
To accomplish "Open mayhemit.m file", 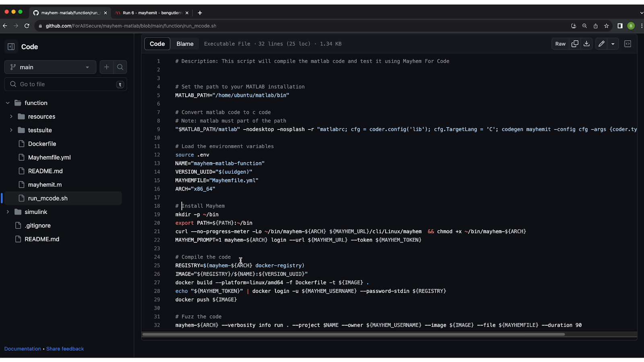I will click(45, 185).
